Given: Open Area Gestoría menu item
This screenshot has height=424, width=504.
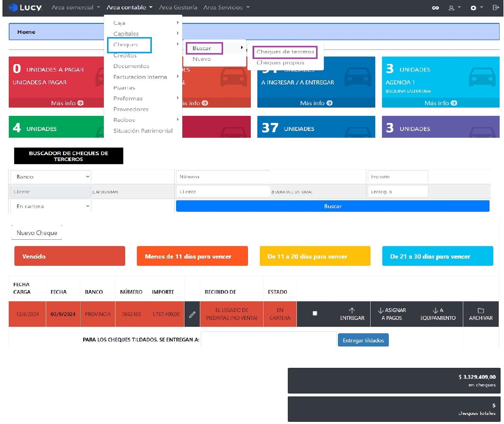Looking at the screenshot, I should (x=178, y=7).
